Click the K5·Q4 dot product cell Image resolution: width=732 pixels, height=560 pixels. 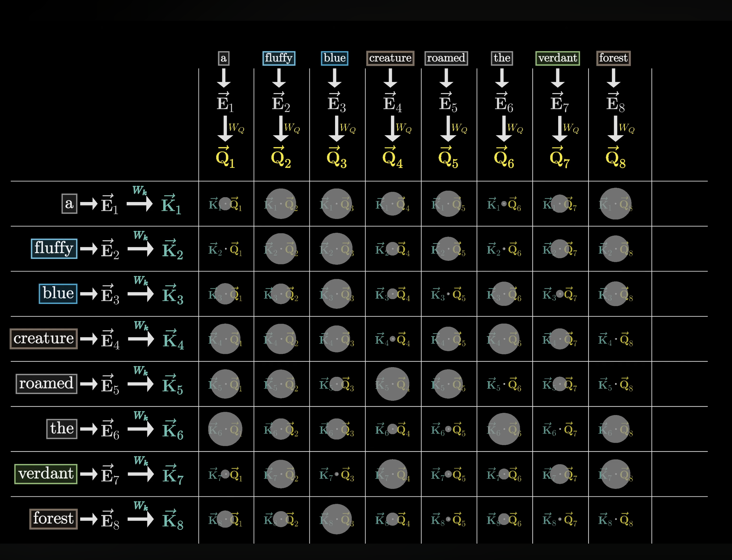coord(392,384)
